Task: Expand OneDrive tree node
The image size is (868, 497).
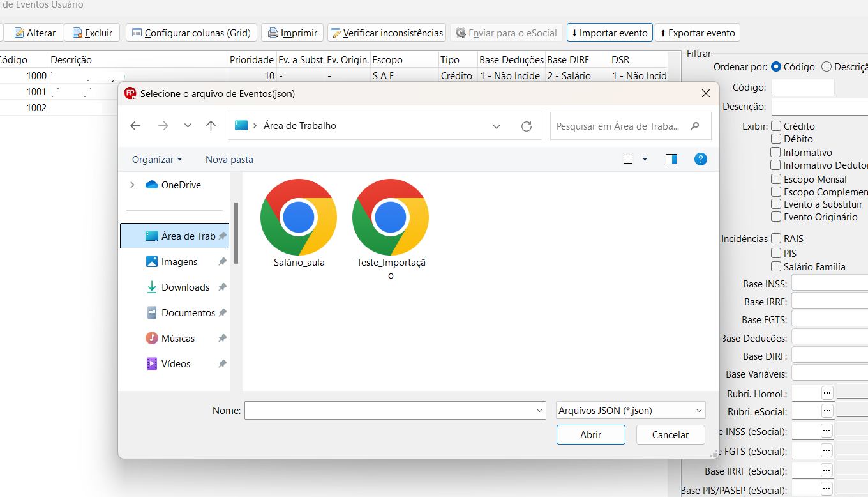Action: (132, 185)
